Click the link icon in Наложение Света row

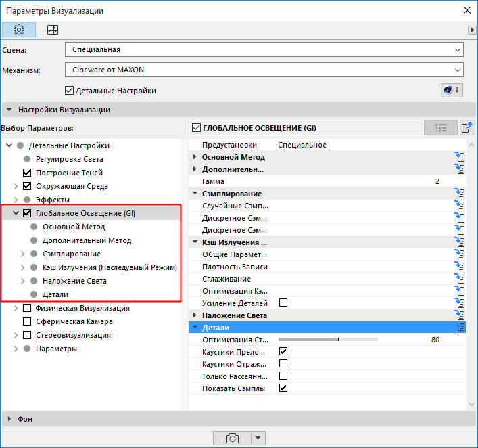click(x=460, y=315)
